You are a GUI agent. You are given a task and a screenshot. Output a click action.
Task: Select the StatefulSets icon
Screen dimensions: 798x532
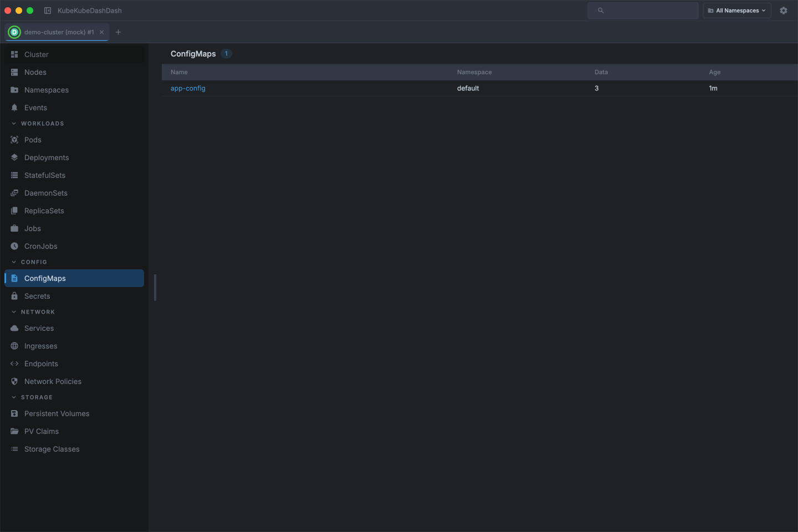click(14, 175)
